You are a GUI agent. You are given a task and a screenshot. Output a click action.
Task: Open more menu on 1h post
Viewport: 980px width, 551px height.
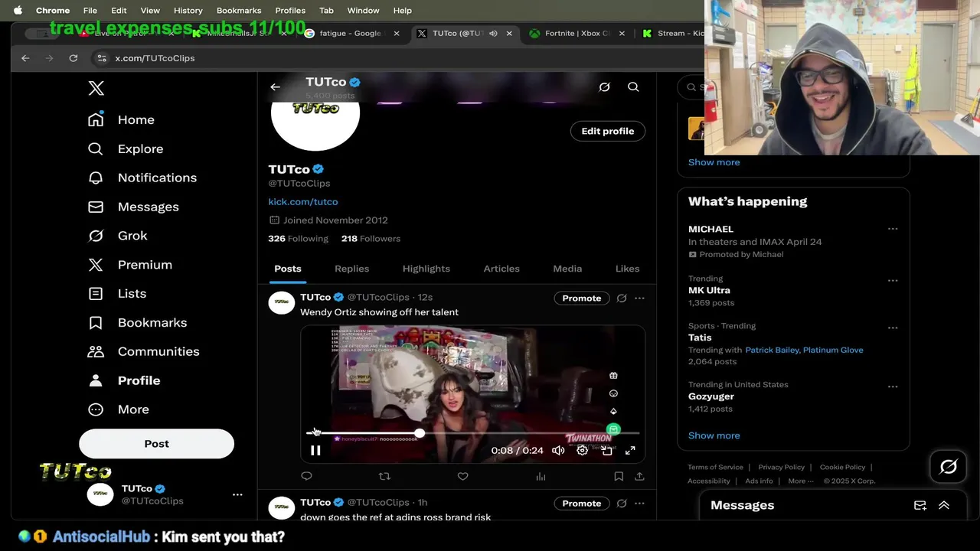(639, 504)
